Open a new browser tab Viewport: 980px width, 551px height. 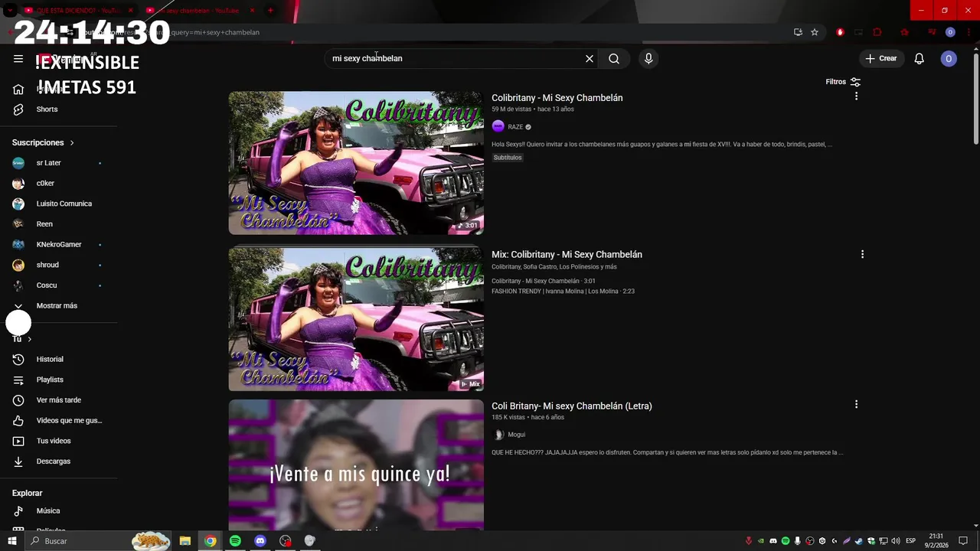coord(270,10)
